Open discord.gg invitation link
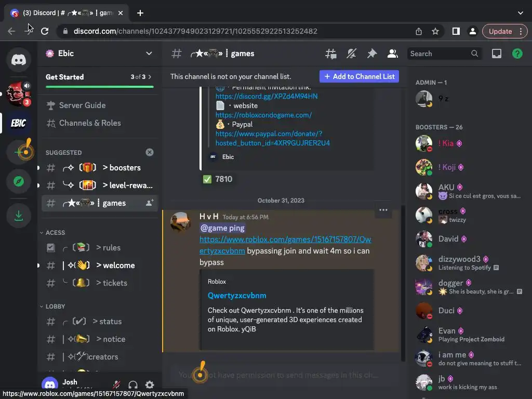Image resolution: width=532 pixels, height=399 pixels. click(267, 96)
